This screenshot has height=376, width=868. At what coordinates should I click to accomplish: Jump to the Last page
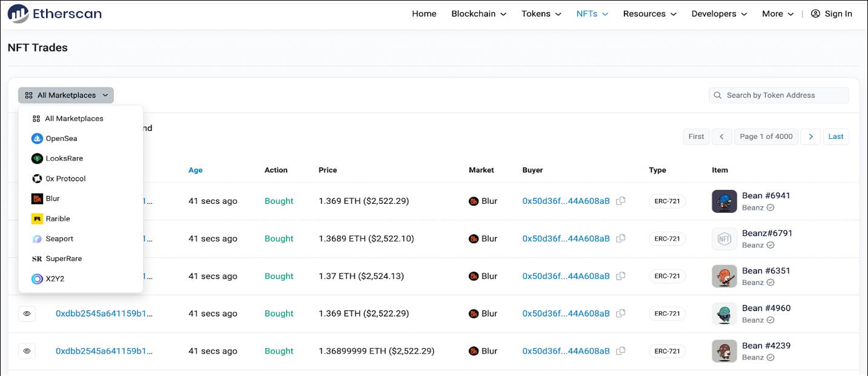(836, 136)
